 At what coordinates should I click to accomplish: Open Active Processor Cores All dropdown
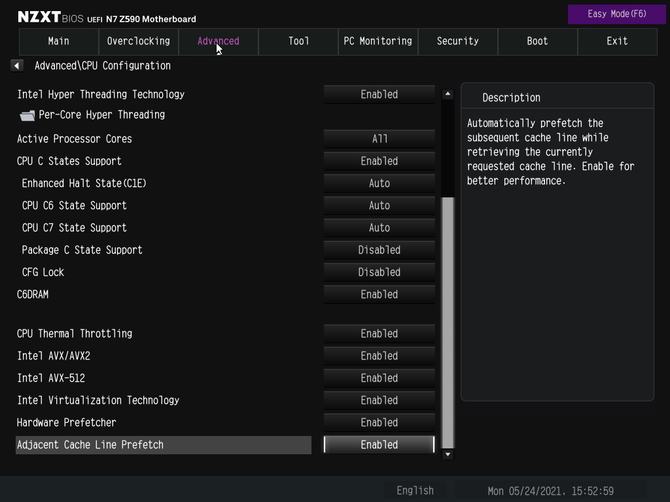(x=379, y=139)
